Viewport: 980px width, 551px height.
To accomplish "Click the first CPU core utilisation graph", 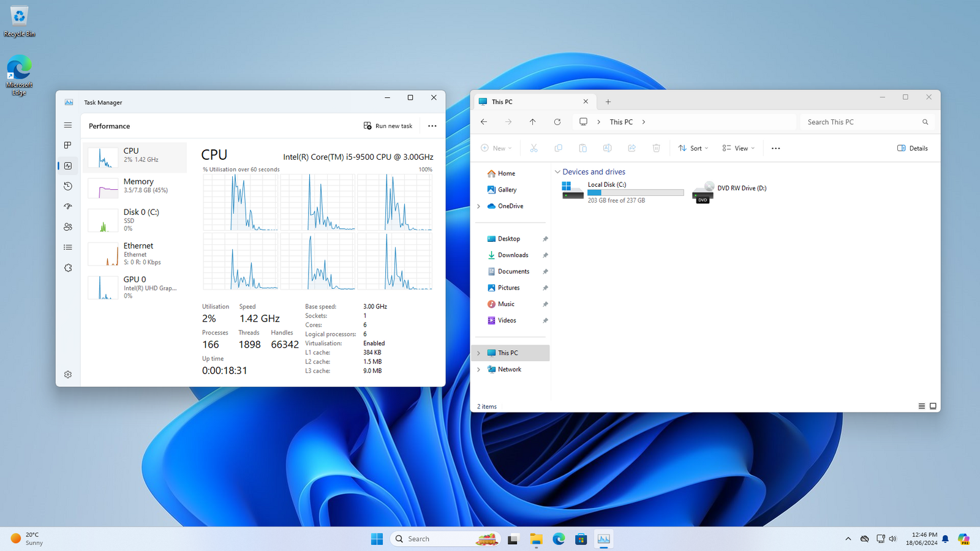I will [241, 202].
